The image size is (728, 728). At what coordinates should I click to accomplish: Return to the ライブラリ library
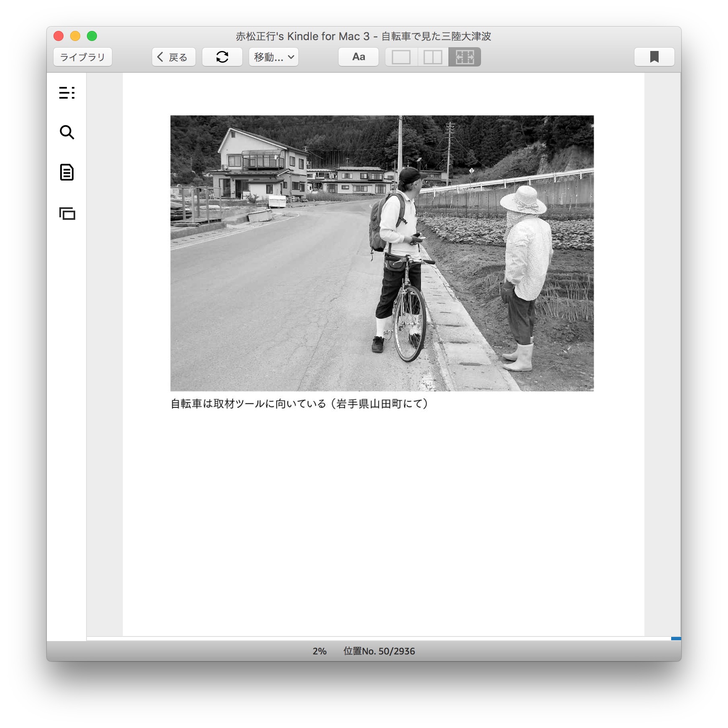point(83,57)
